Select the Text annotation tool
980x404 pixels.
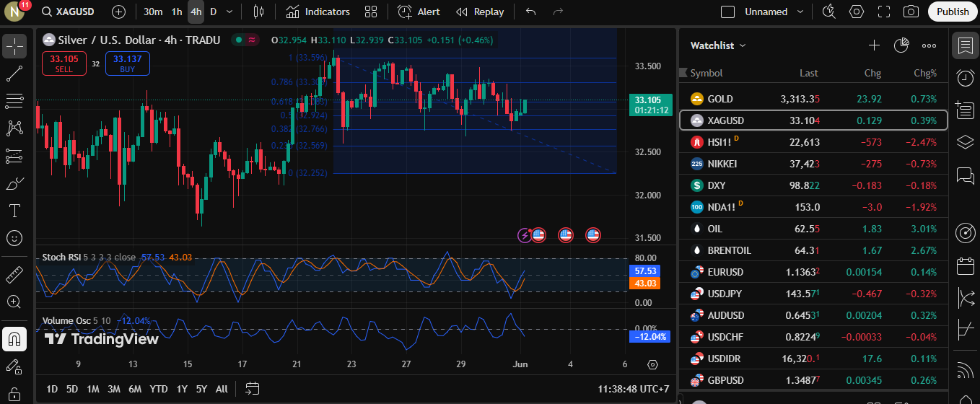point(14,211)
